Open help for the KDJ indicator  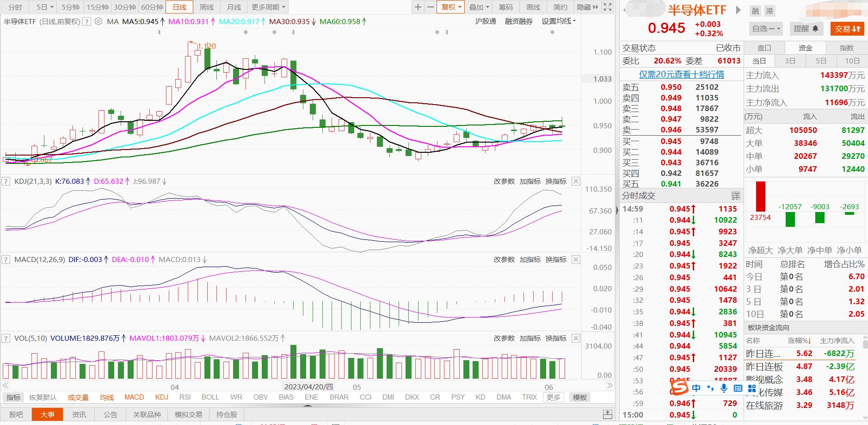pyautogui.click(x=6, y=181)
